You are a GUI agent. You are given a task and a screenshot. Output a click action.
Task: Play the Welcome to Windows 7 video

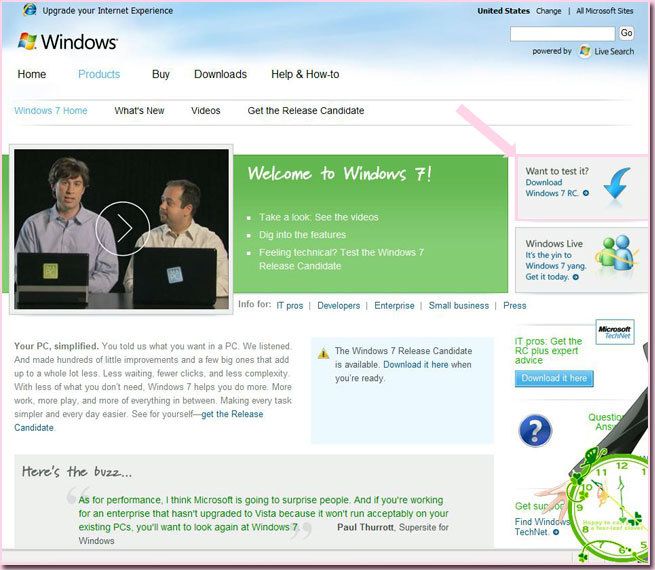pos(122,228)
